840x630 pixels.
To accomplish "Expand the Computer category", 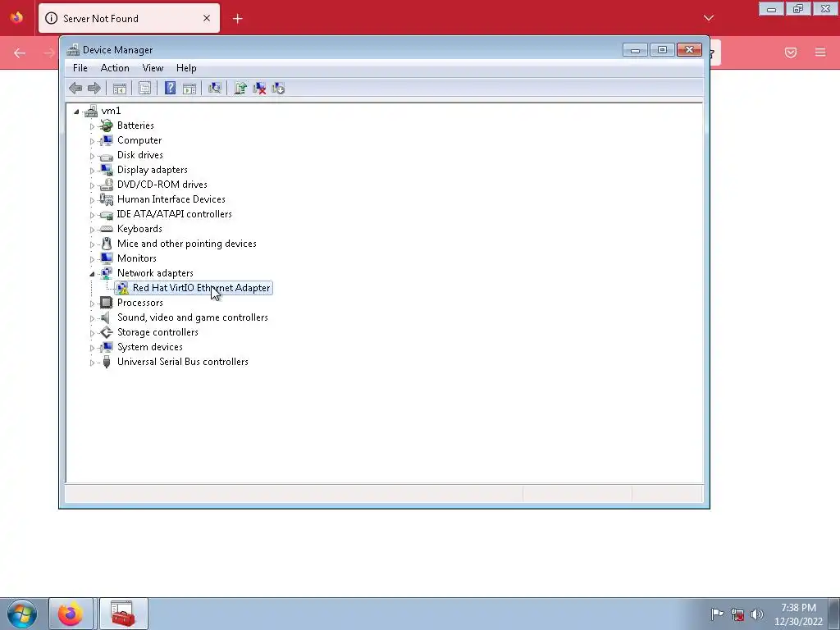I will coord(92,141).
